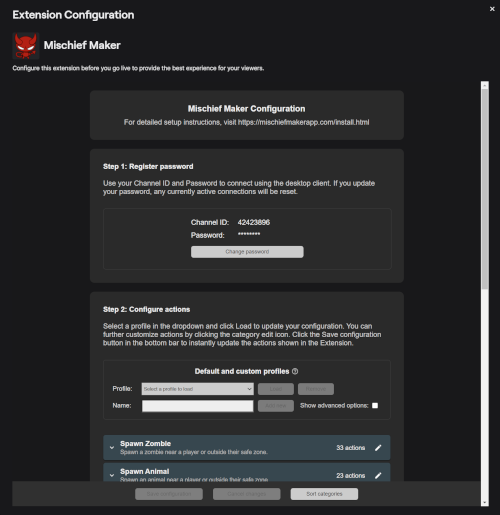Click the Add new profile button
The height and width of the screenshot is (515, 500).
[276, 406]
